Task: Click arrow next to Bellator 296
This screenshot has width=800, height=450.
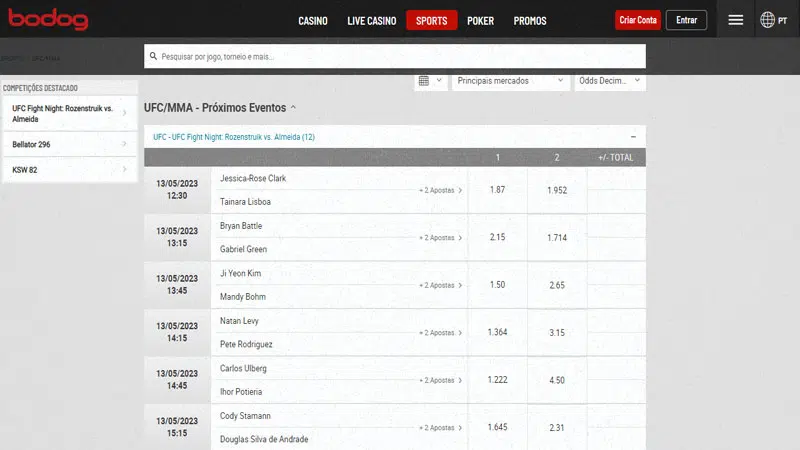Action: click(124, 145)
